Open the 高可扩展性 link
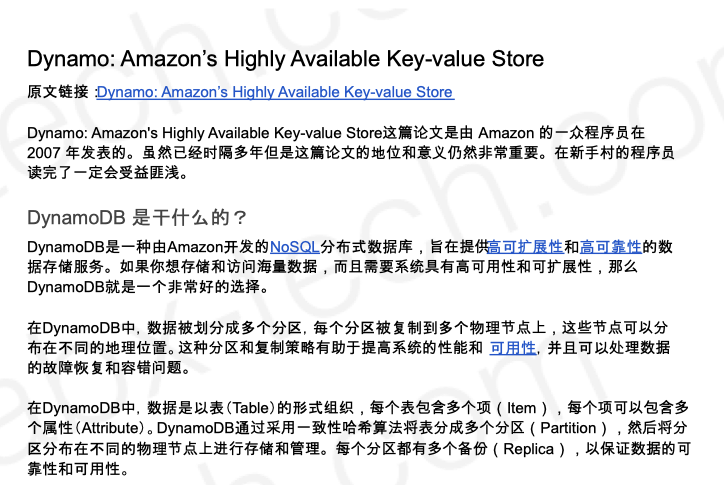Image resolution: width=724 pixels, height=485 pixels. pyautogui.click(x=525, y=246)
